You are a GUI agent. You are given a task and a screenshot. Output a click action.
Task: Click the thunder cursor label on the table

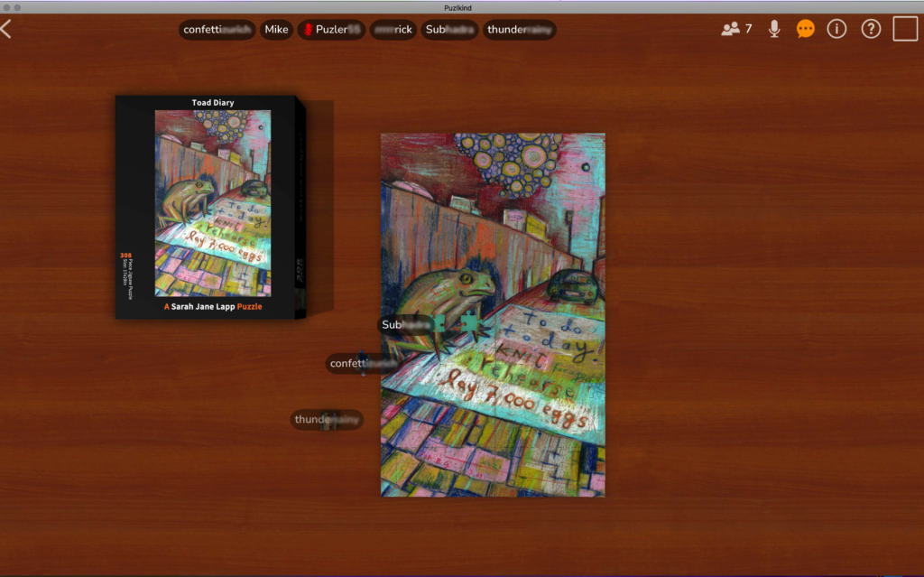(x=327, y=420)
